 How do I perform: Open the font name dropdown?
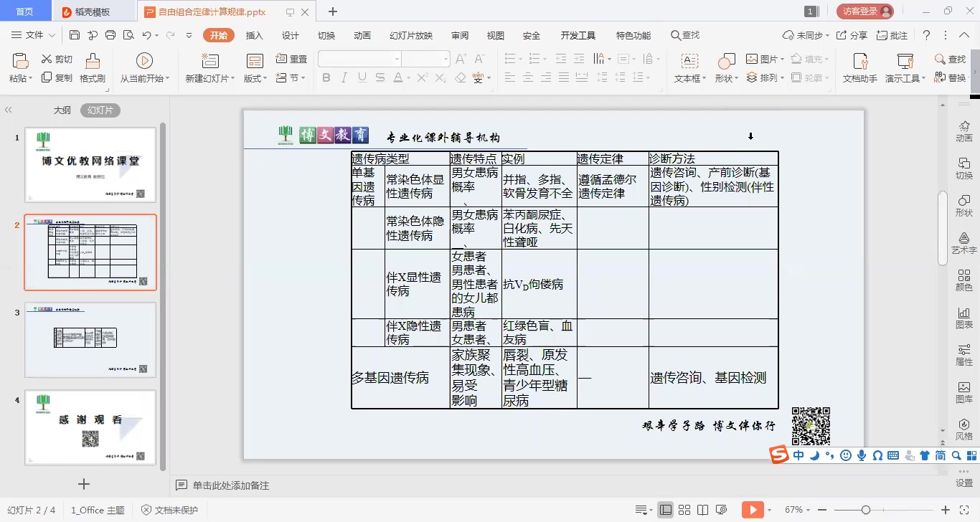point(397,60)
